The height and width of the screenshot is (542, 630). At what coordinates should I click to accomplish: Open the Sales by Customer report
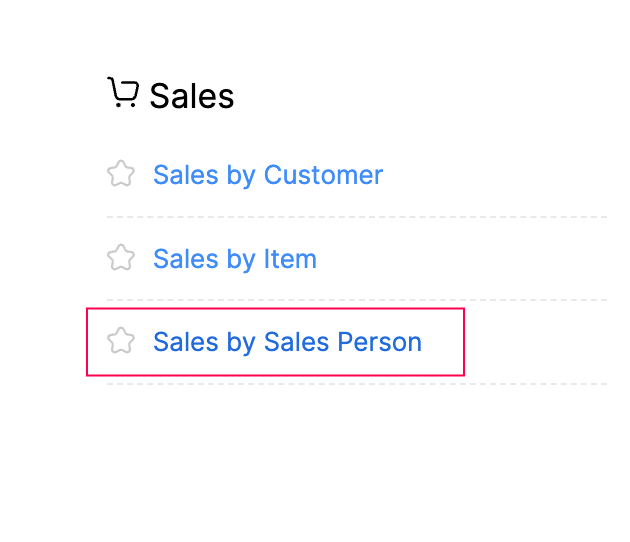[x=267, y=175]
